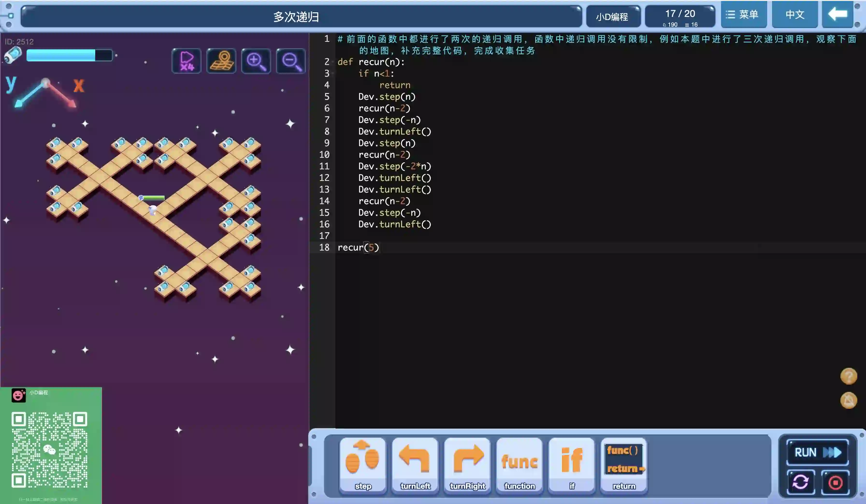
Task: Insert the return command block
Action: click(x=624, y=464)
